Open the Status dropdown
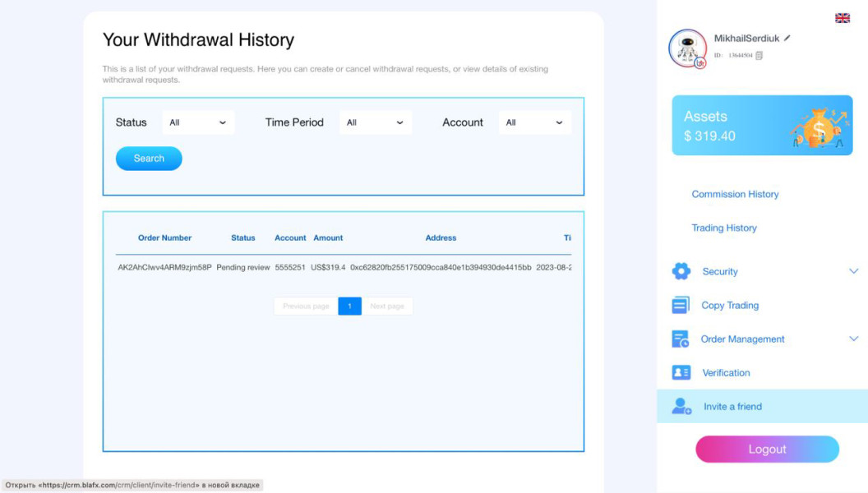 198,122
